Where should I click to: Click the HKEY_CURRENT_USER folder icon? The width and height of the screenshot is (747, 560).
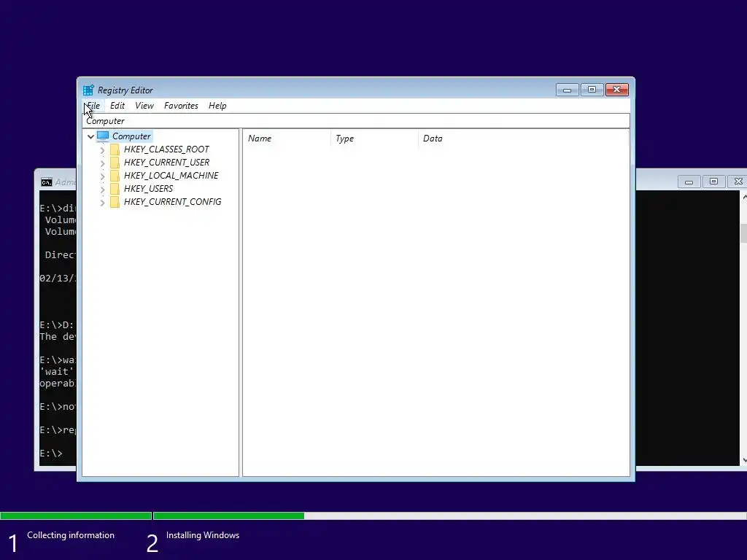pos(115,163)
